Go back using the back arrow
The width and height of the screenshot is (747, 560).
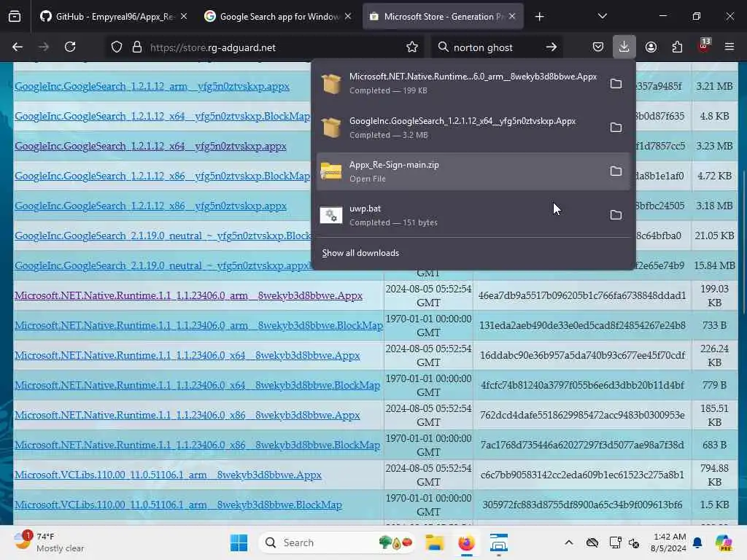tap(18, 47)
